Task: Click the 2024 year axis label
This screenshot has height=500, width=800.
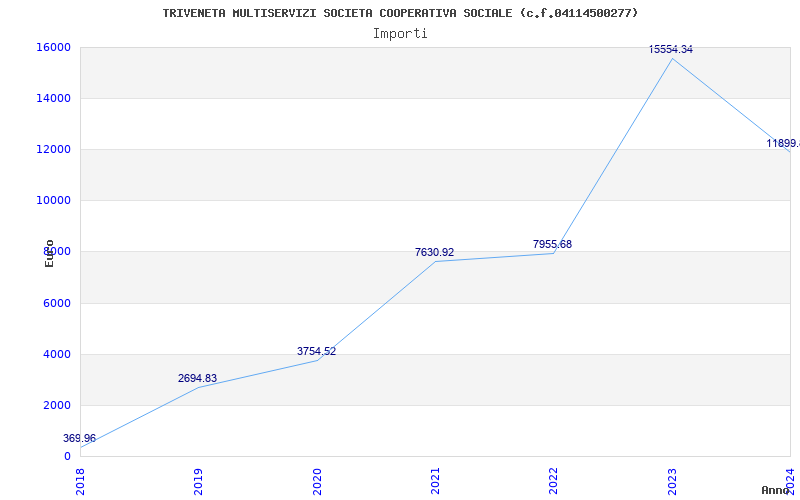Action: pyautogui.click(x=790, y=482)
